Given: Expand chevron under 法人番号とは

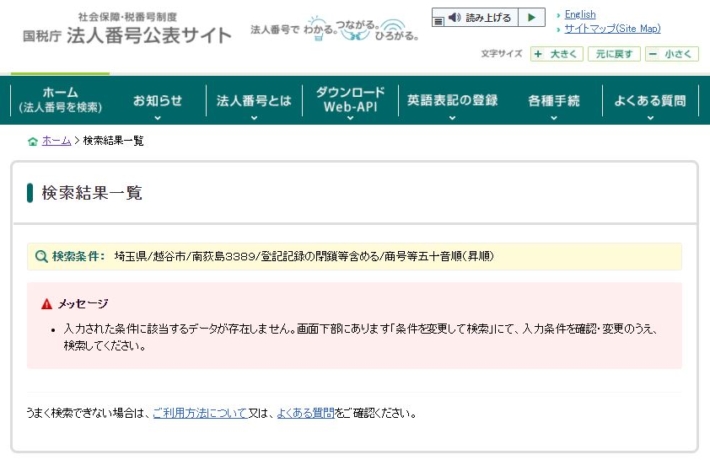Looking at the screenshot, I should click(x=254, y=118).
